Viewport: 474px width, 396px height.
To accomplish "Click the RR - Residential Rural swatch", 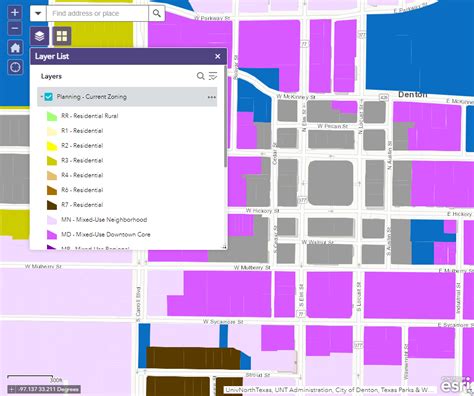I will click(52, 116).
